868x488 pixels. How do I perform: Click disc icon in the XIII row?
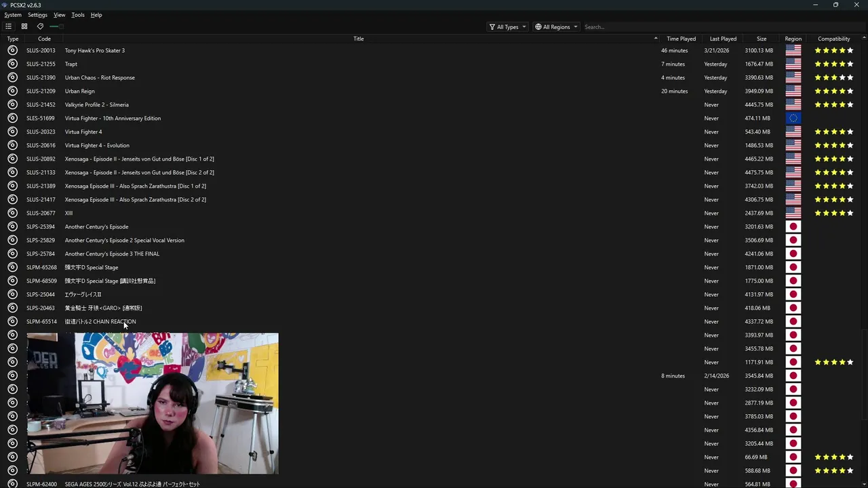click(12, 213)
